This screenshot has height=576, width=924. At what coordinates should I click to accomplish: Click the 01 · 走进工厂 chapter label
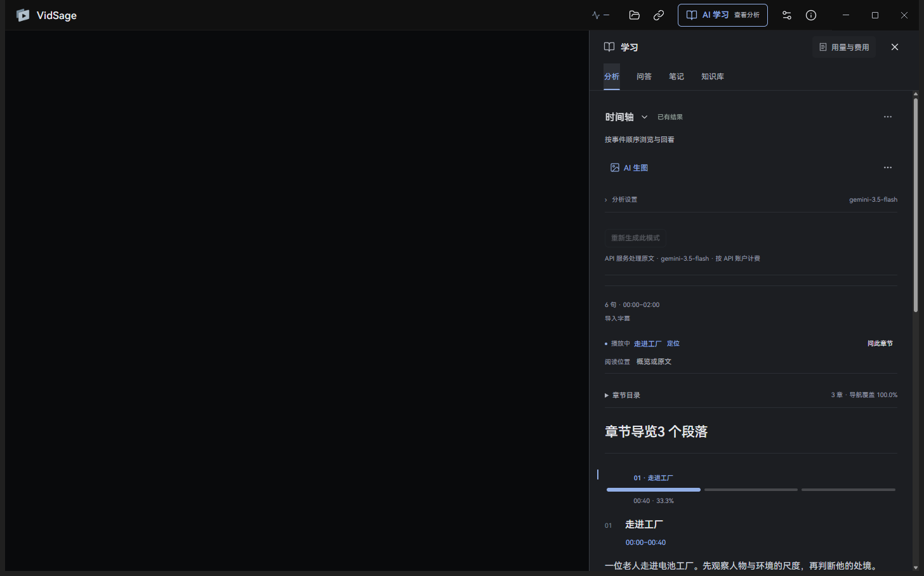pos(654,478)
